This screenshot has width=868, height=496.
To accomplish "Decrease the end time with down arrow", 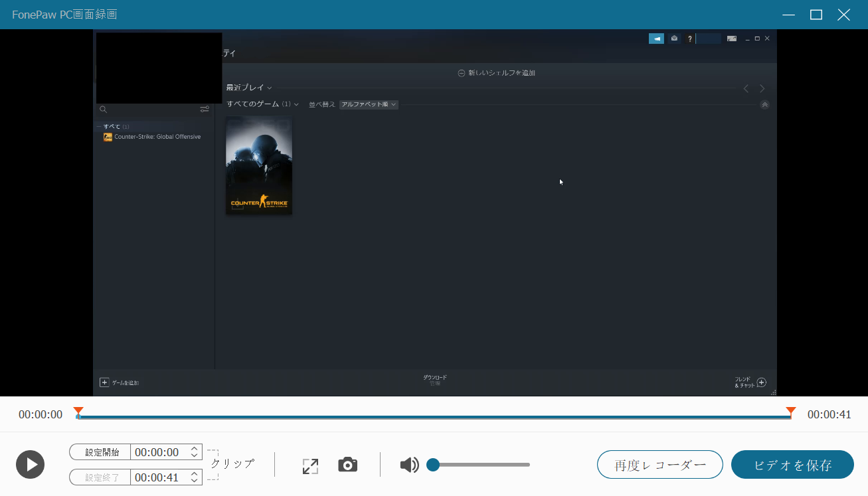I will click(195, 481).
